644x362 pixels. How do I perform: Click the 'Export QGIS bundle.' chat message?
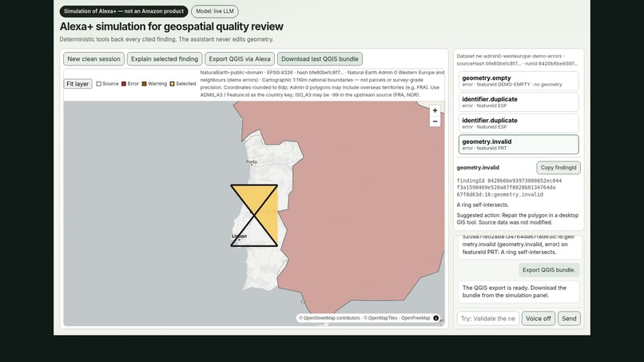549,270
